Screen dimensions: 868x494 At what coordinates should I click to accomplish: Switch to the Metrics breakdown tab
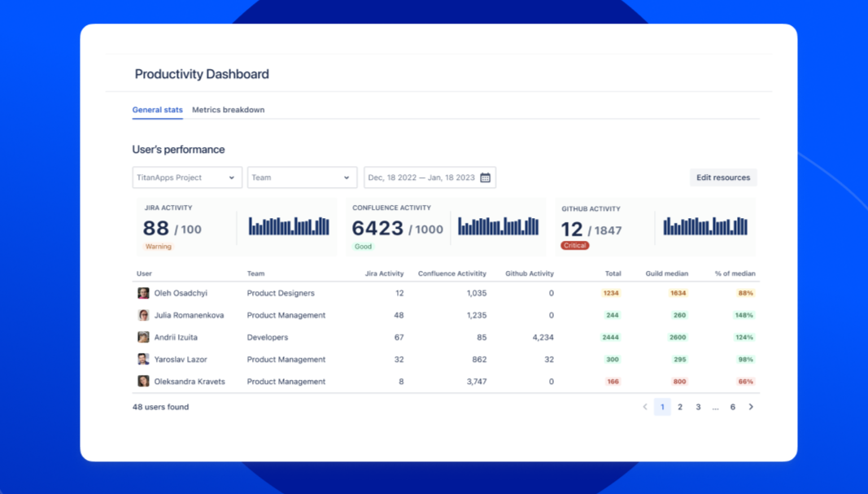point(228,110)
